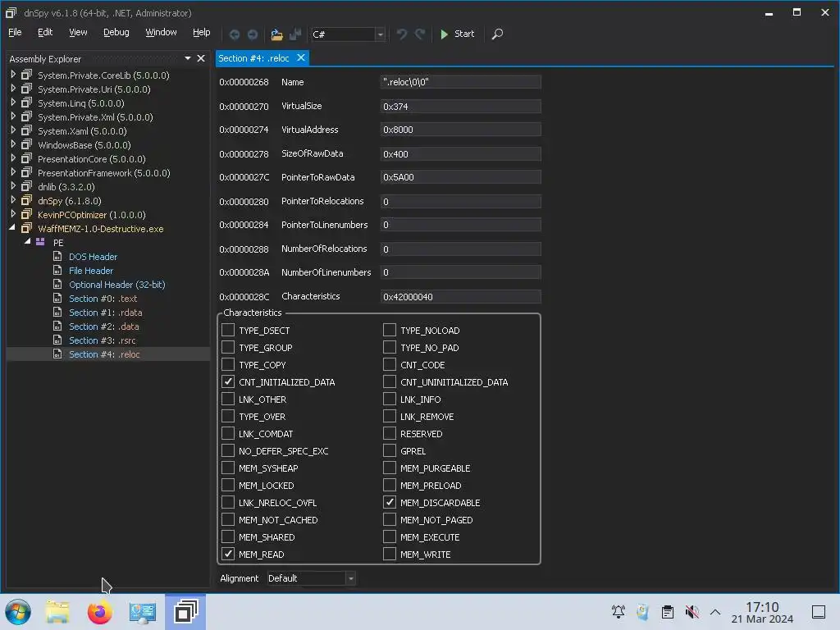Select Section #4: .reloc tree item
This screenshot has width=840, height=630.
click(104, 354)
